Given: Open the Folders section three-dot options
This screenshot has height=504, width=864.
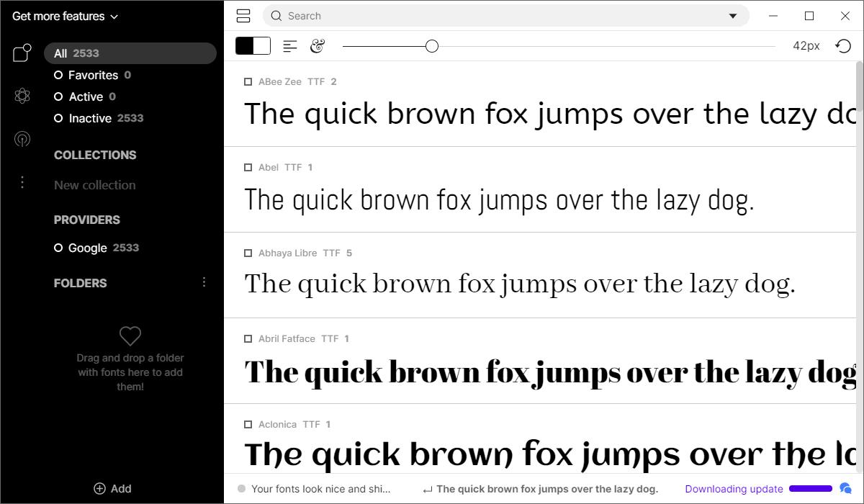Looking at the screenshot, I should pos(204,282).
